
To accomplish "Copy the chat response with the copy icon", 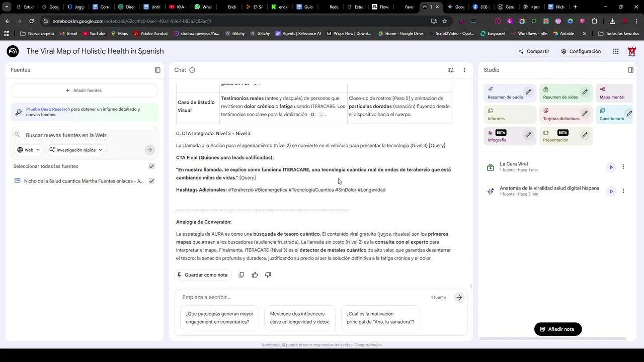I will (242, 275).
